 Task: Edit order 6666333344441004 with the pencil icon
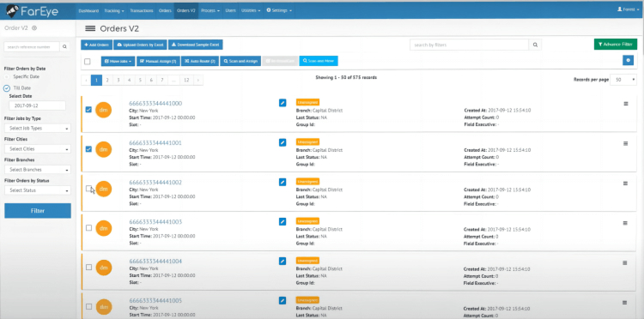[283, 261]
